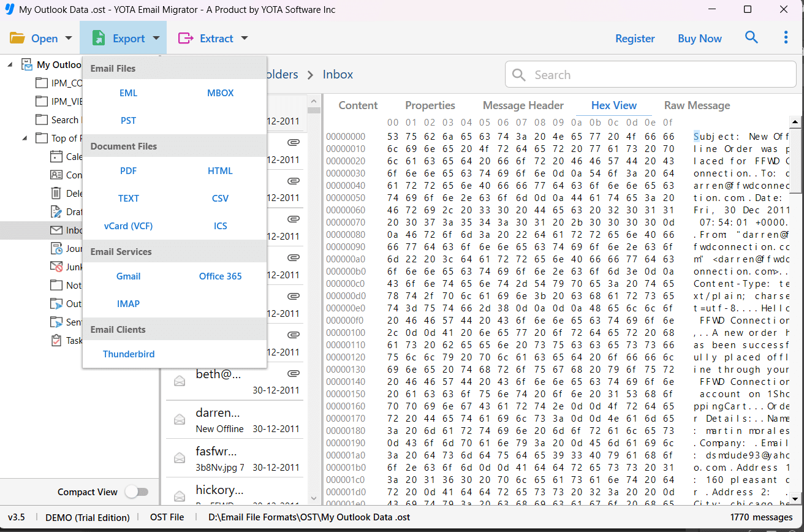Choose PST export format

129,121
